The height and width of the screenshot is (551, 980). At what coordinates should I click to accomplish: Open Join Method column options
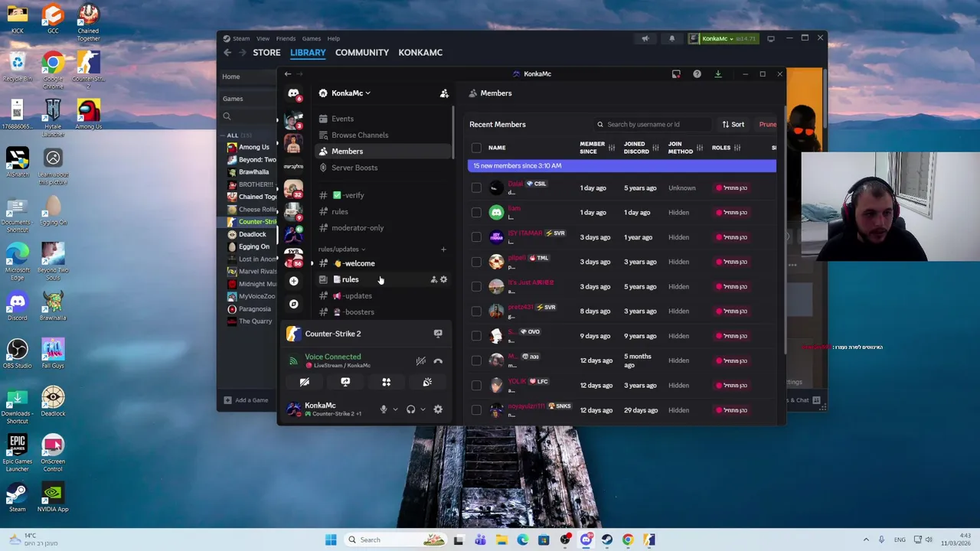coord(700,148)
